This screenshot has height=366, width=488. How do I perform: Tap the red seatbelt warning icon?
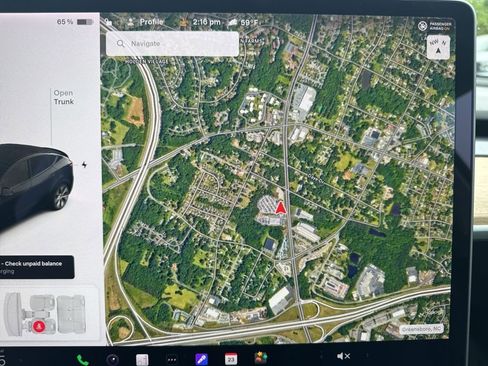pyautogui.click(x=39, y=326)
